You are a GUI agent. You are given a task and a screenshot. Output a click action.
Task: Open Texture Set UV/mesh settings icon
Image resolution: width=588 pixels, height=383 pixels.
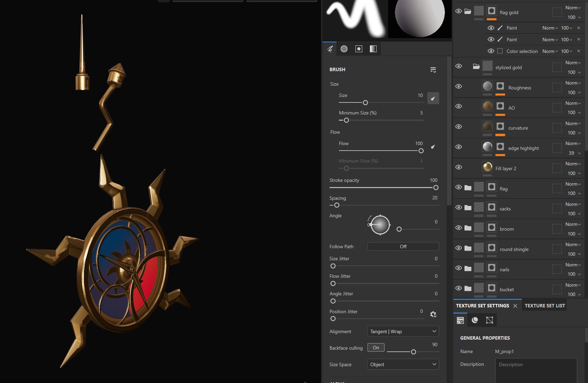tap(490, 320)
